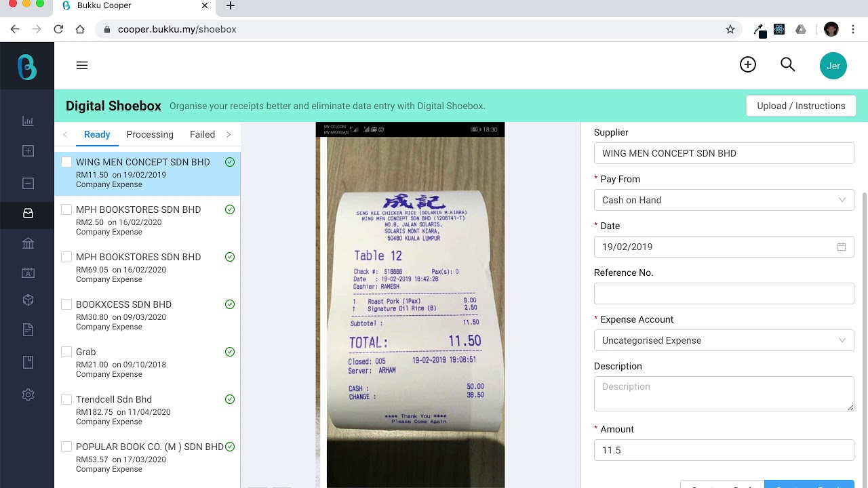868x488 pixels.
Task: Open MPH BOOKSTORES RM2.50 receipt entry
Action: (147, 220)
